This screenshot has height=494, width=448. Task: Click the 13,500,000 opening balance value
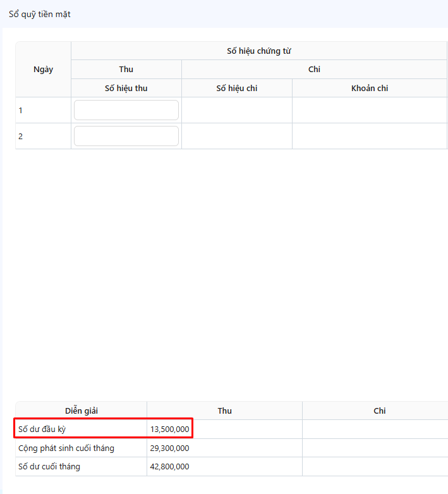click(169, 429)
